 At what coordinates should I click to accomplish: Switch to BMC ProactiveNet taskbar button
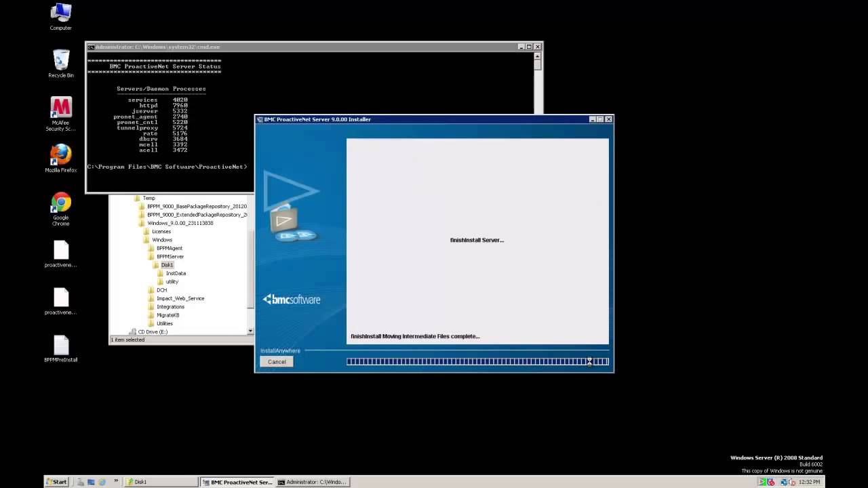click(x=237, y=482)
